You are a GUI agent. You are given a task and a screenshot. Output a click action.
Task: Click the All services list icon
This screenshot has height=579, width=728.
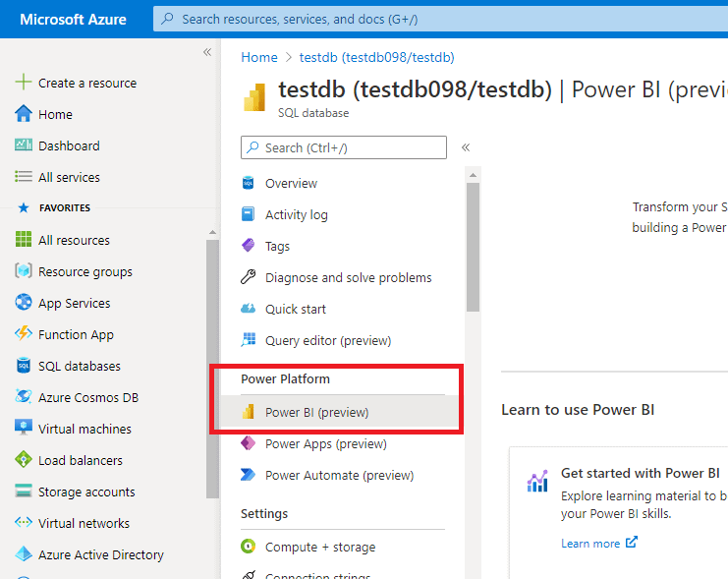24,177
